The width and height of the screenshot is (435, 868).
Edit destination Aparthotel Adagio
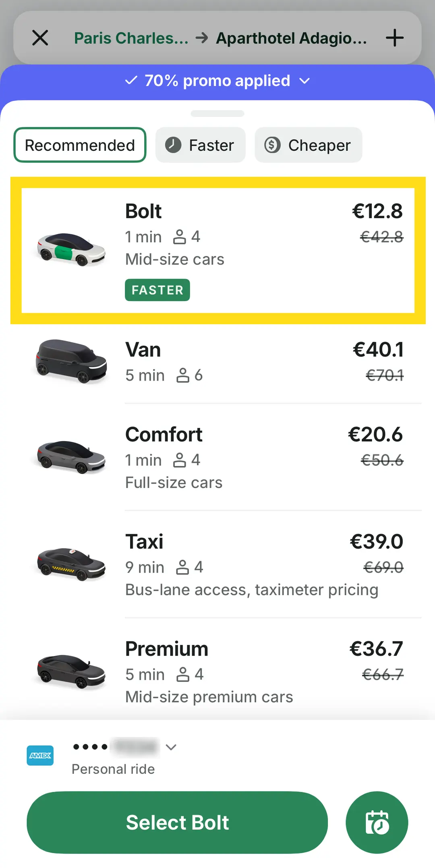click(292, 38)
